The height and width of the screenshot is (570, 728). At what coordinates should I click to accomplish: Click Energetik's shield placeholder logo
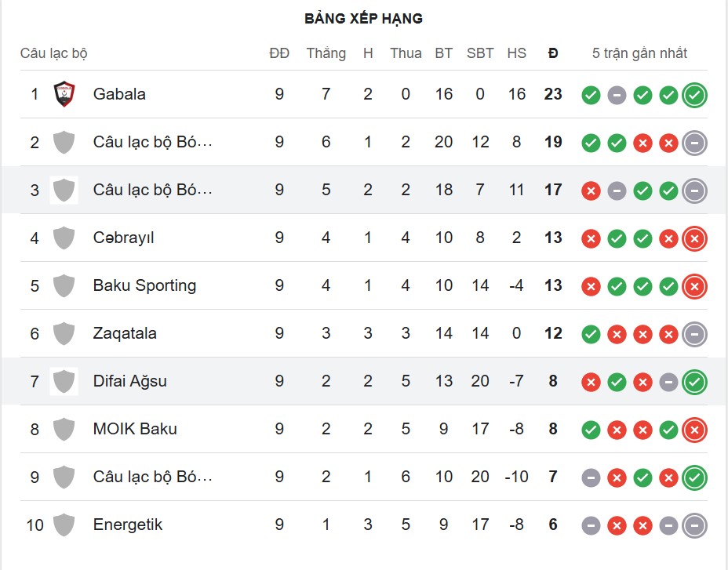pos(64,525)
